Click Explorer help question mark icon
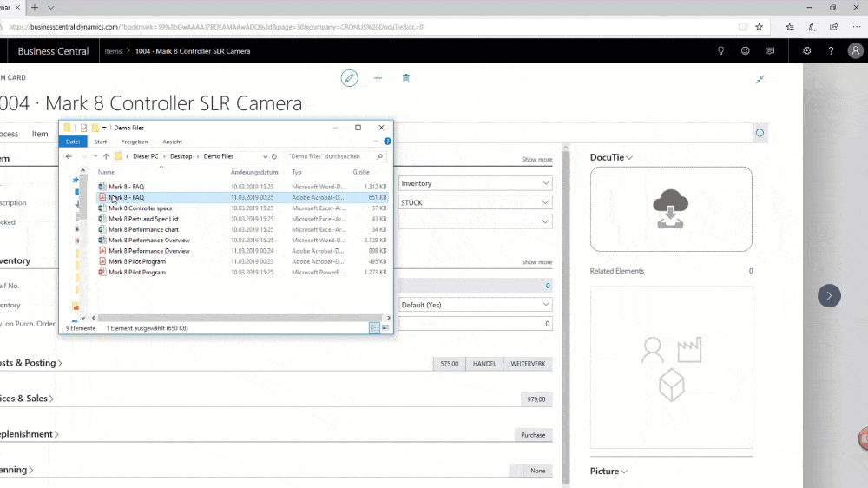The width and height of the screenshot is (868, 488). [x=387, y=142]
